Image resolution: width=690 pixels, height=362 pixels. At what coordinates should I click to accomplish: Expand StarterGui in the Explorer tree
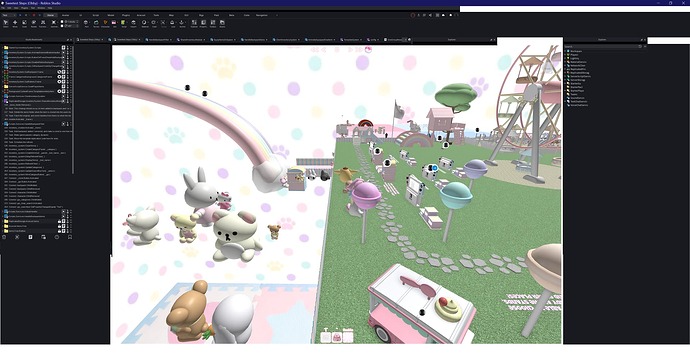tap(565, 84)
